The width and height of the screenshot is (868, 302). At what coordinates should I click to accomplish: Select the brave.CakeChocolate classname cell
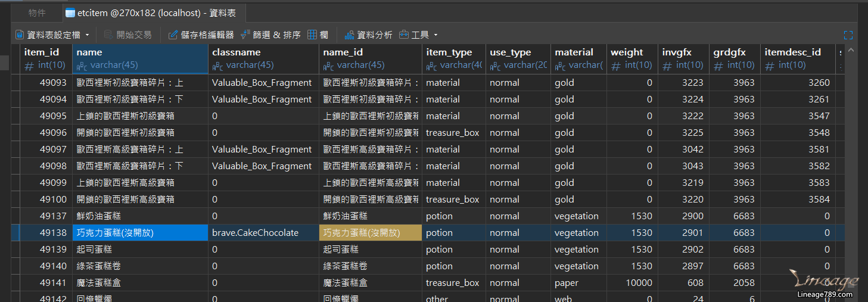click(x=255, y=233)
